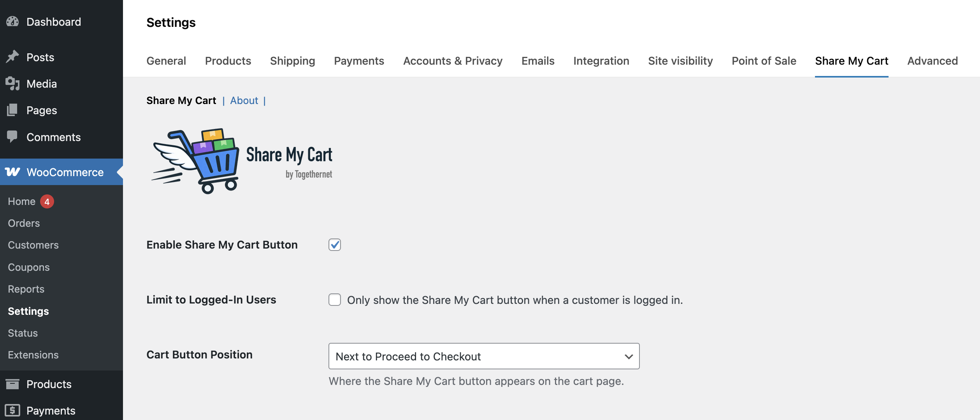
Task: Open the About link
Action: (244, 101)
